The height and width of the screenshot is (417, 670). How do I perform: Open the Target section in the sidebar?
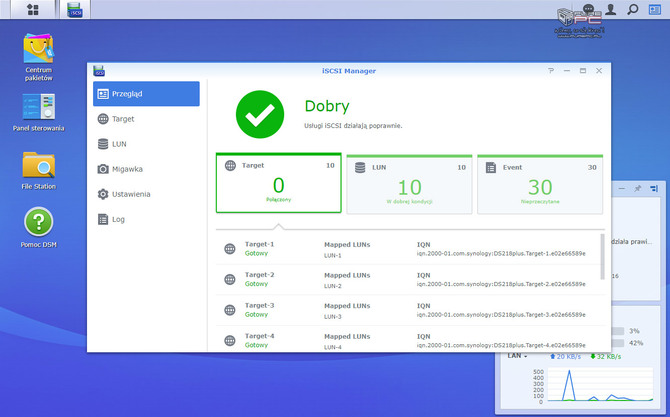coord(146,119)
